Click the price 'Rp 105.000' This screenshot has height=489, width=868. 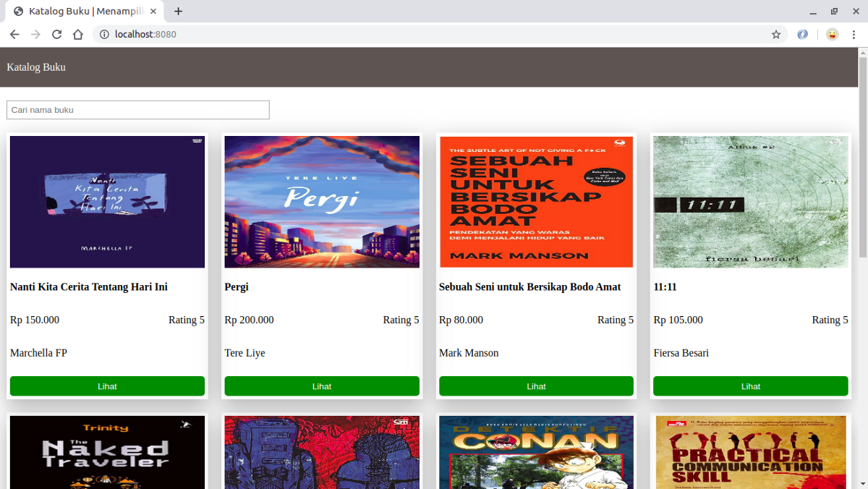678,320
